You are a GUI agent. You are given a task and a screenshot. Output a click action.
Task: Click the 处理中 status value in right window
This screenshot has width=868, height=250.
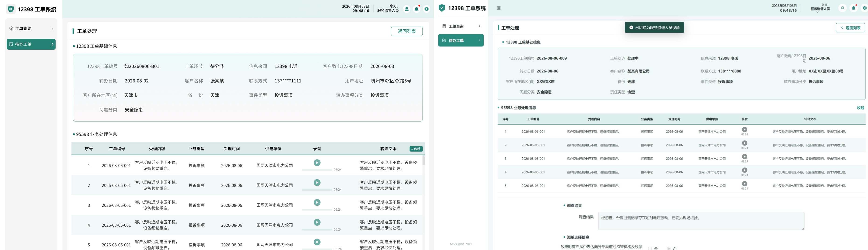click(633, 58)
